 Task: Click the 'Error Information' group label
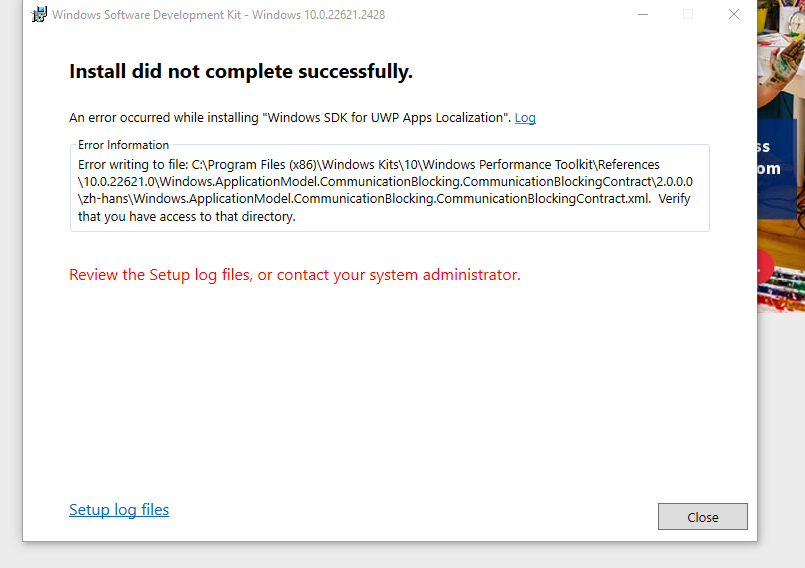click(123, 145)
